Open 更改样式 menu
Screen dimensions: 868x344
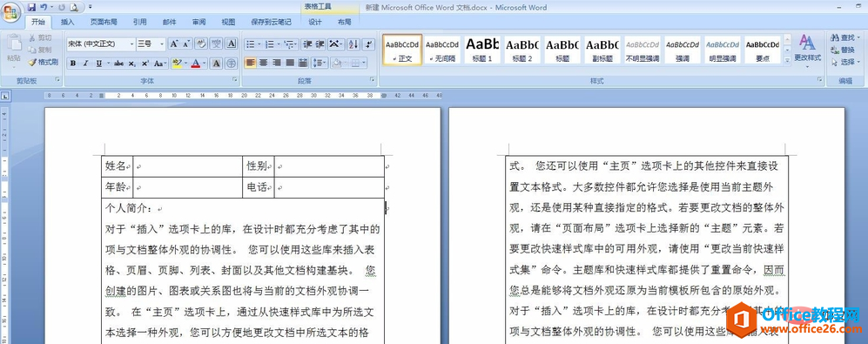pos(807,51)
